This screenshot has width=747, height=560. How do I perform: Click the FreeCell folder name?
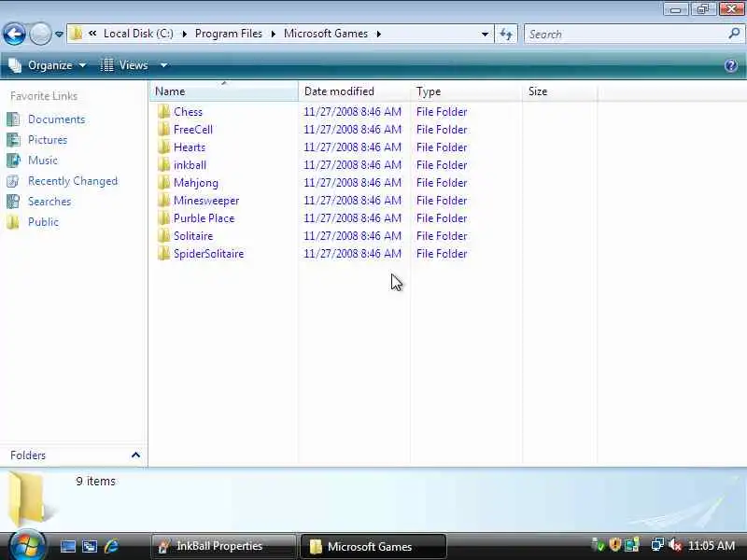pyautogui.click(x=193, y=130)
